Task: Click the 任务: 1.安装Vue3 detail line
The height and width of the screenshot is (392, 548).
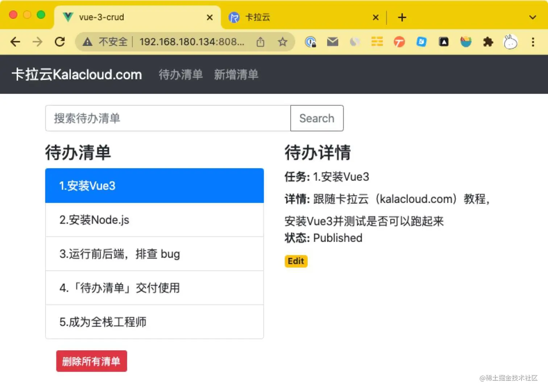Action: (327, 177)
